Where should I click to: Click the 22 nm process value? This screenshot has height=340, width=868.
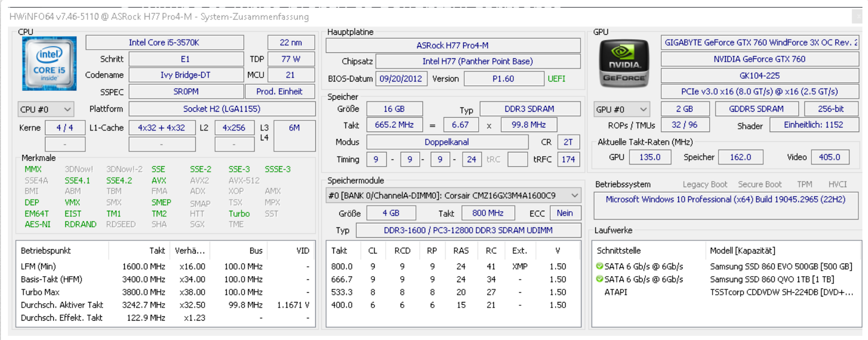pyautogui.click(x=291, y=43)
